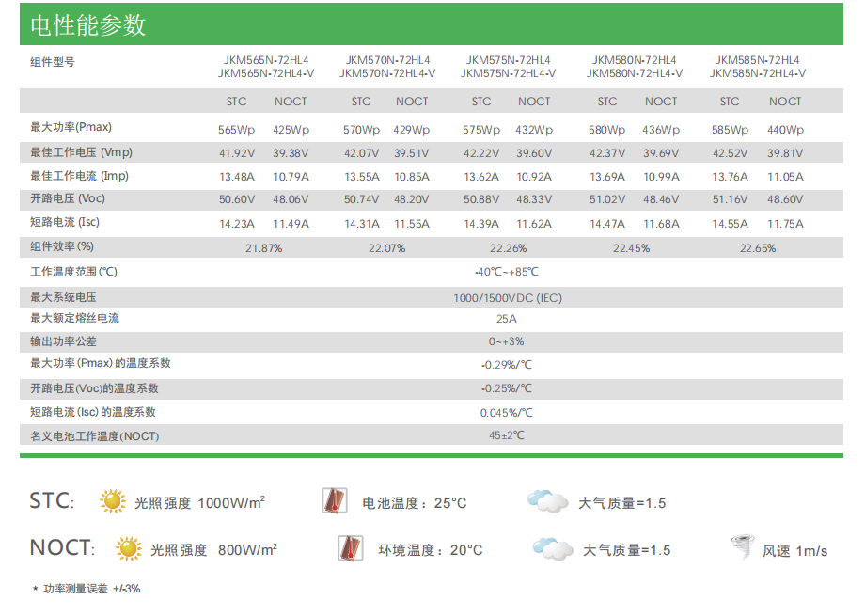The height and width of the screenshot is (616, 865).
Task: Click the 电性能参数 title in the green header
Action: (88, 25)
